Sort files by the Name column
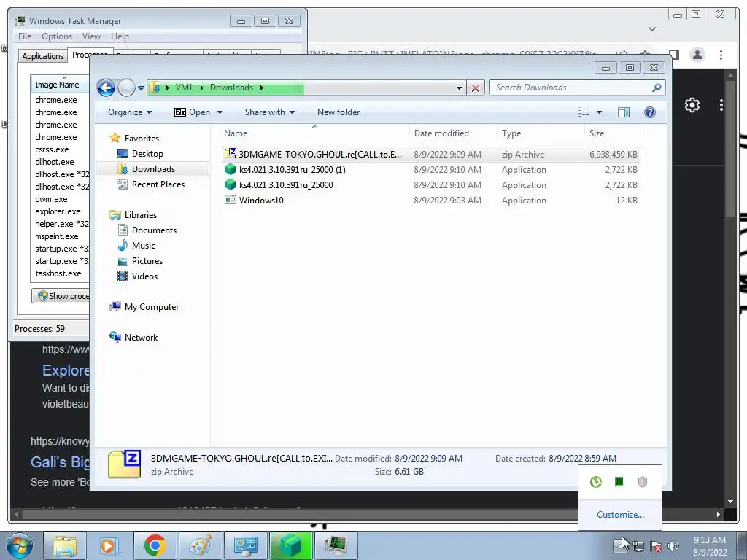 tap(314, 133)
